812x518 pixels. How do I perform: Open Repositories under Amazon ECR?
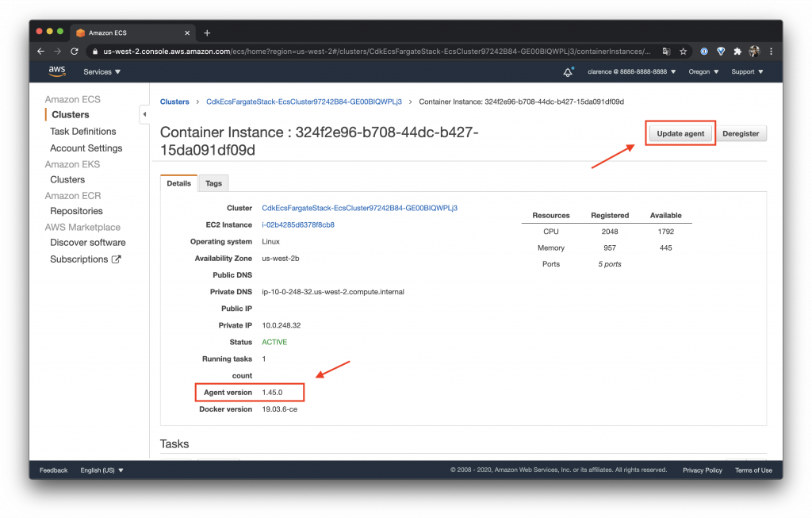tap(76, 211)
